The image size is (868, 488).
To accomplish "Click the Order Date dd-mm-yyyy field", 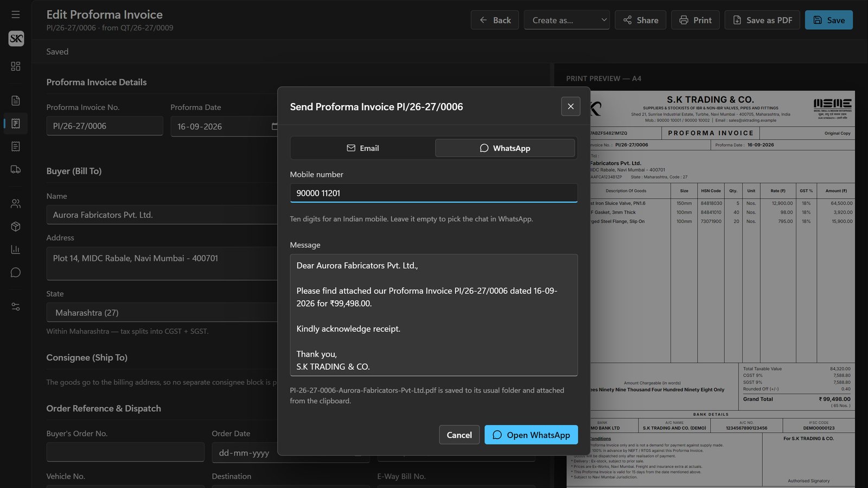I will click(x=291, y=452).
